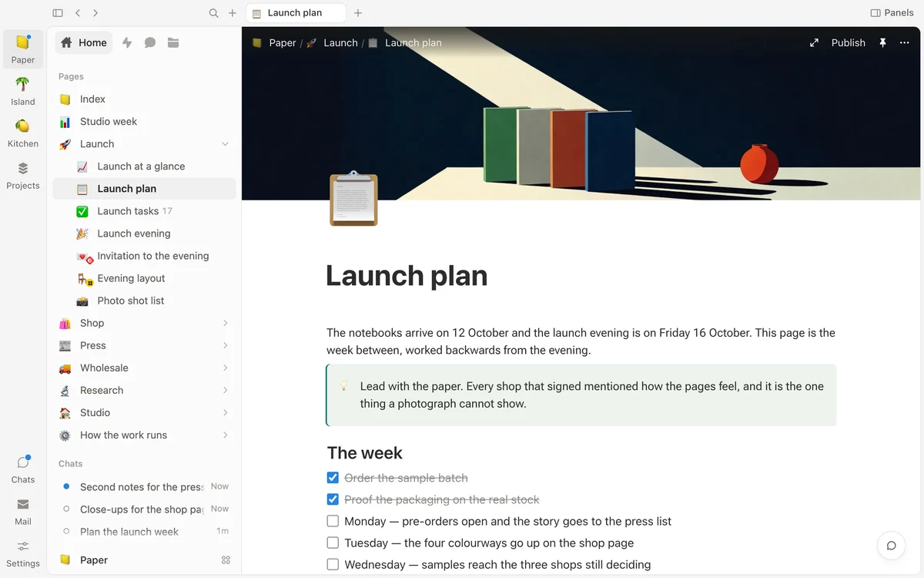Select the Launch plan tab
The image size is (924, 578).
[x=295, y=13]
